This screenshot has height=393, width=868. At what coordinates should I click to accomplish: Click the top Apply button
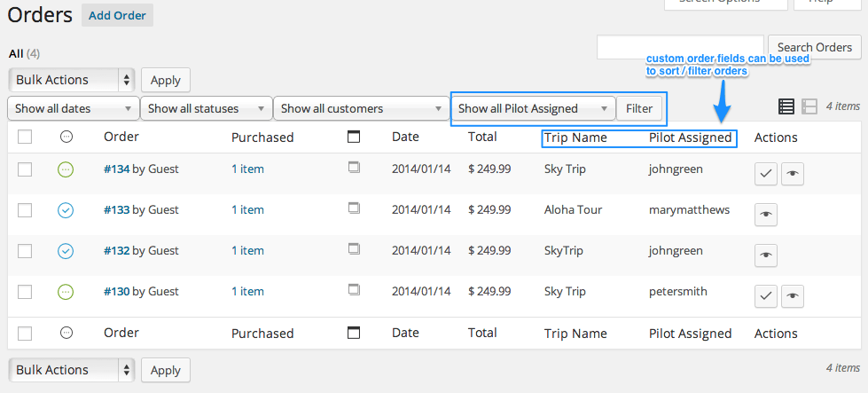coord(166,80)
